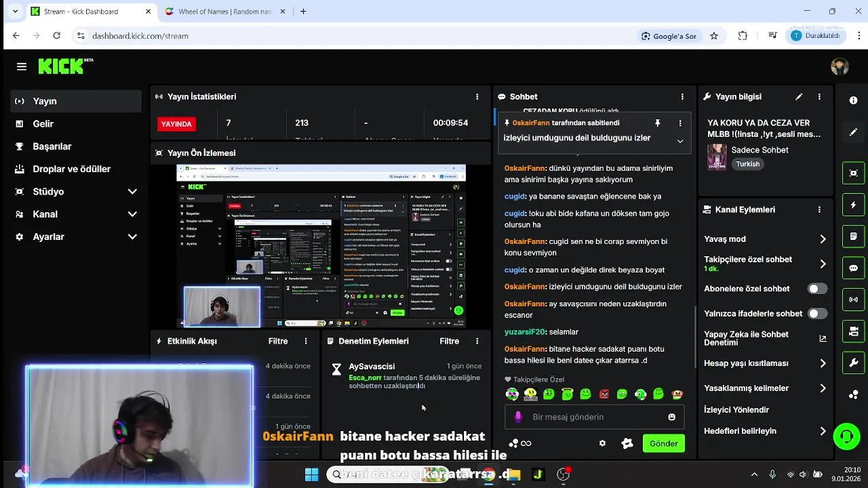Open Yayın İstatistikleri three-dot menu
The image size is (868, 488).
[477, 97]
